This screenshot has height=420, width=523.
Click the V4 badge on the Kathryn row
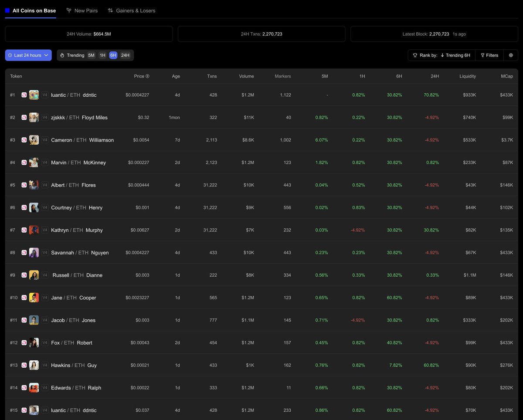pos(45,230)
